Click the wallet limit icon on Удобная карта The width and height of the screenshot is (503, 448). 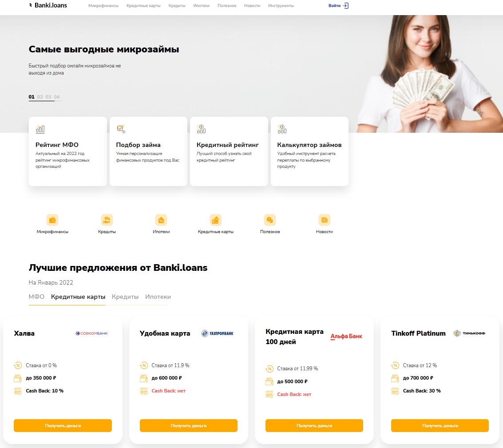pyautogui.click(x=143, y=378)
